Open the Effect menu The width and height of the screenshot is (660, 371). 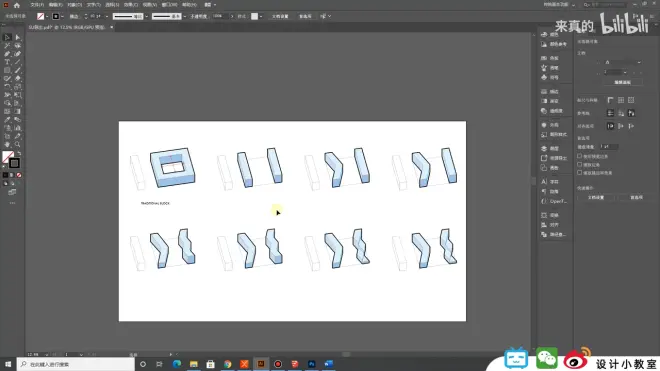coord(131,5)
